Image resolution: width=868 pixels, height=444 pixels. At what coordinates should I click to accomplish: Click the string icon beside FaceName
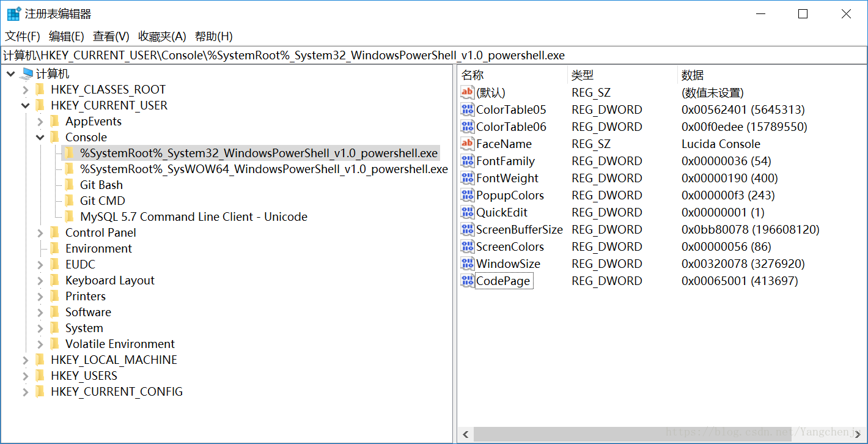[468, 144]
